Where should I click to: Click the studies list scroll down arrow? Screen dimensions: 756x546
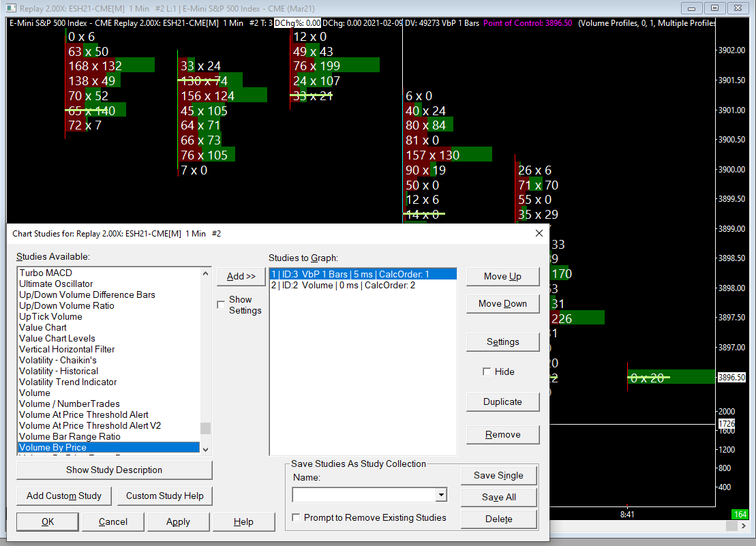(205, 449)
